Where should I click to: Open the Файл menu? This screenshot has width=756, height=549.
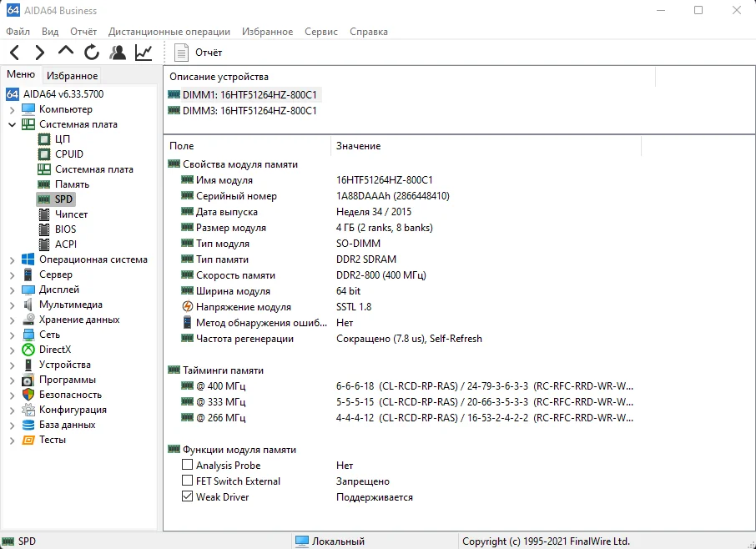[x=18, y=32]
